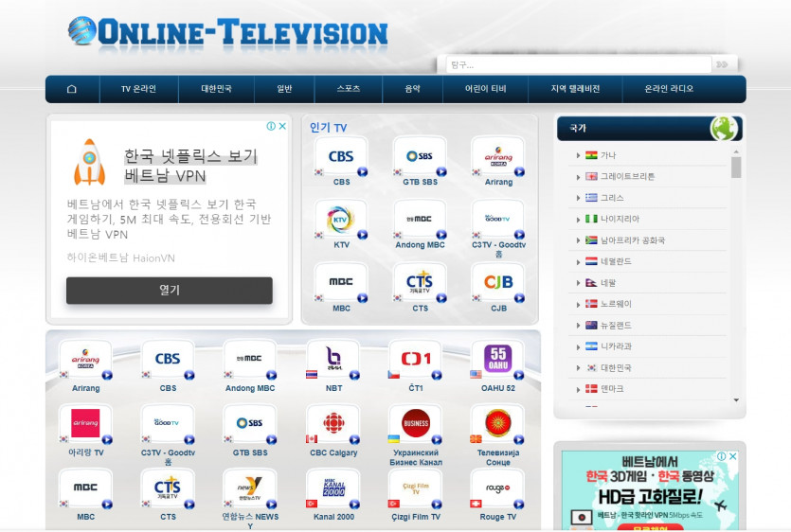Image resolution: width=791 pixels, height=532 pixels.
Task: Open the 아리랑 TV channel icon
Action: pos(85,424)
